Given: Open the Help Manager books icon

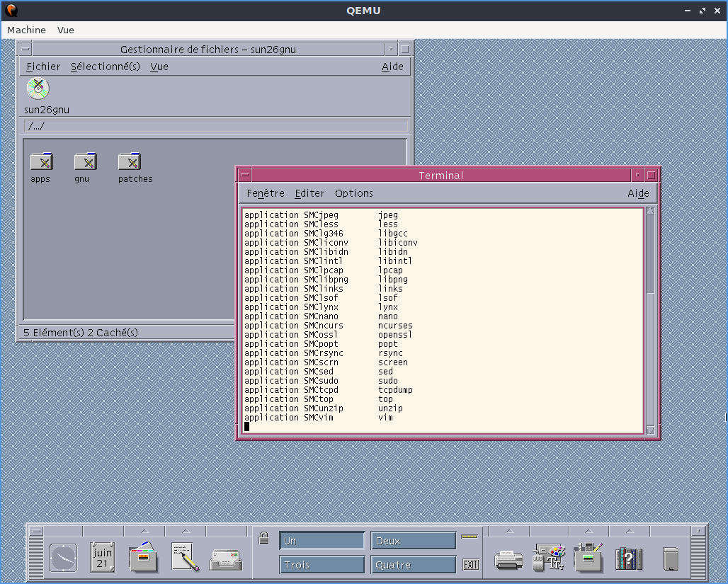Looking at the screenshot, I should point(629,559).
